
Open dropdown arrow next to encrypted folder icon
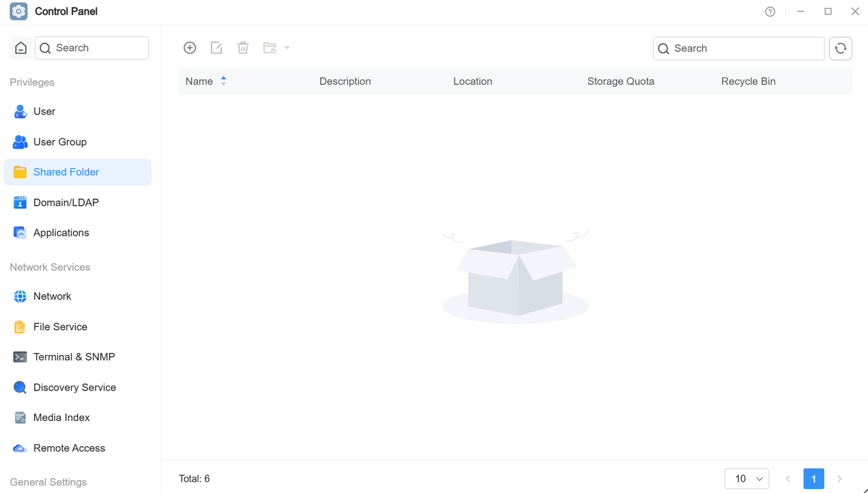[287, 48]
